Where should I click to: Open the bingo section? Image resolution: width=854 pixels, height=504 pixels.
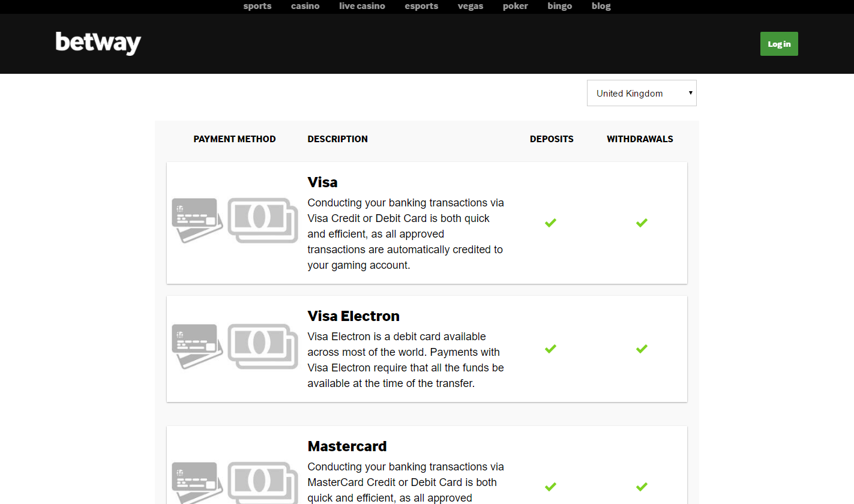(560, 6)
